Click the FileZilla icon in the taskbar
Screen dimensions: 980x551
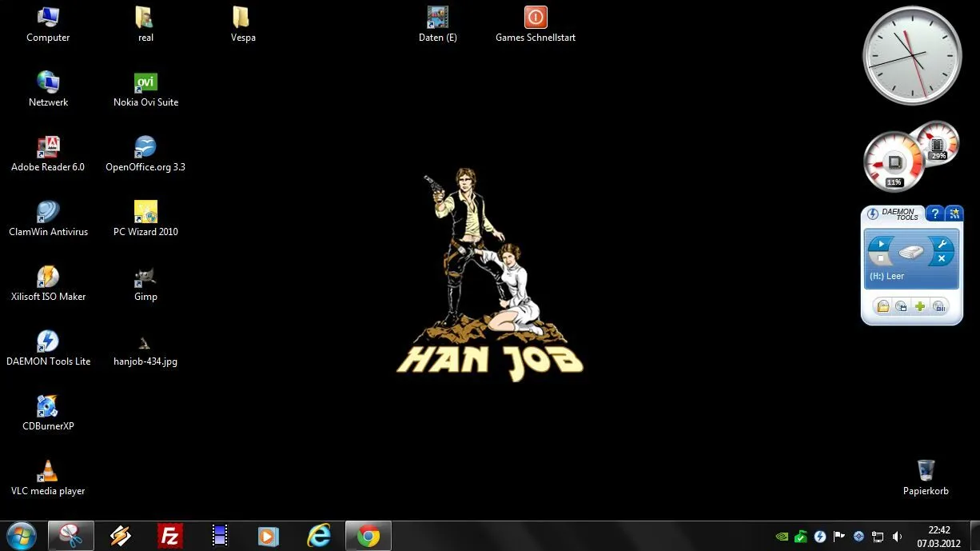(169, 536)
